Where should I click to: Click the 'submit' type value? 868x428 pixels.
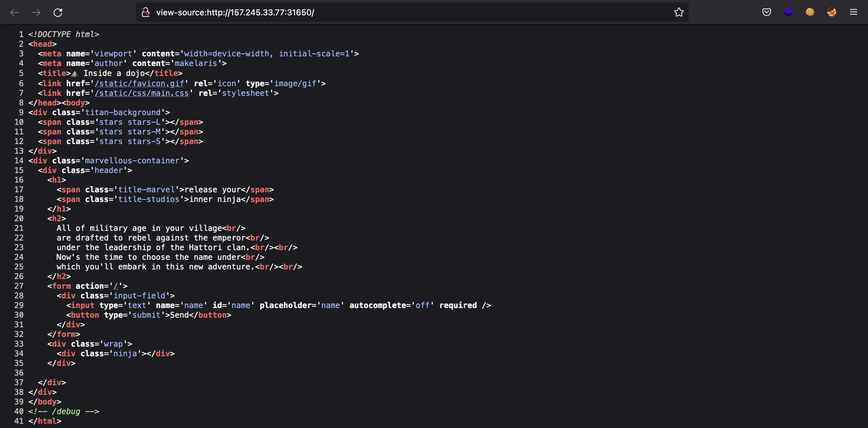[146, 315]
